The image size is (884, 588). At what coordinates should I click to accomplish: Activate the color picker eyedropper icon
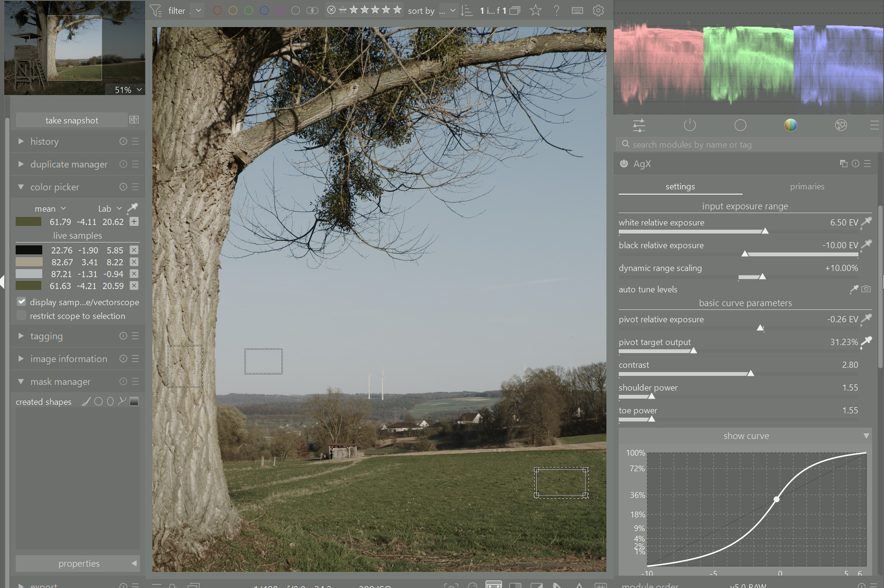133,208
